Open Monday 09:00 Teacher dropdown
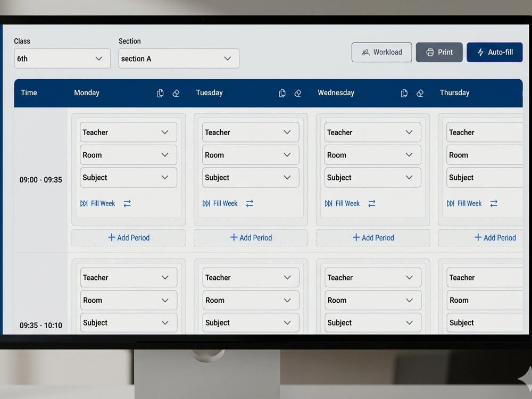This screenshot has width=532, height=399. 128,132
